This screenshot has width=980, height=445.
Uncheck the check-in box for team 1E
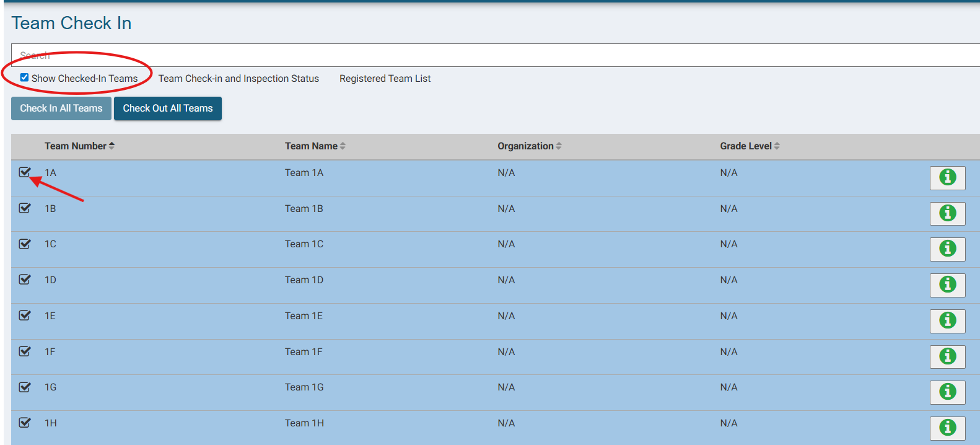pos(25,315)
